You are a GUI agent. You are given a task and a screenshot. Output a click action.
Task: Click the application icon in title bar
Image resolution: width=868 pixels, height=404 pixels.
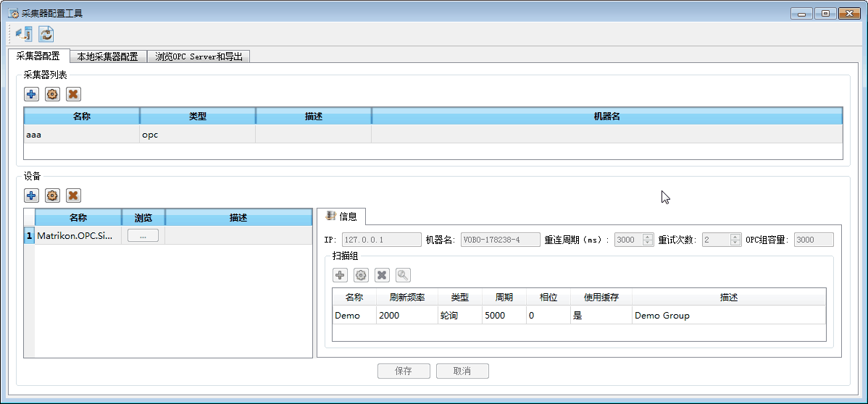tap(14, 13)
